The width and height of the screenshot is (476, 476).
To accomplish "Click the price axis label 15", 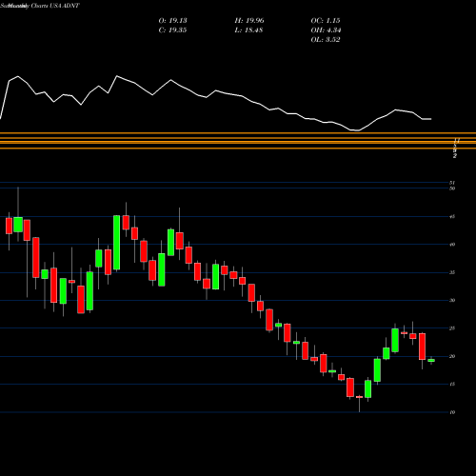I will [452, 385].
